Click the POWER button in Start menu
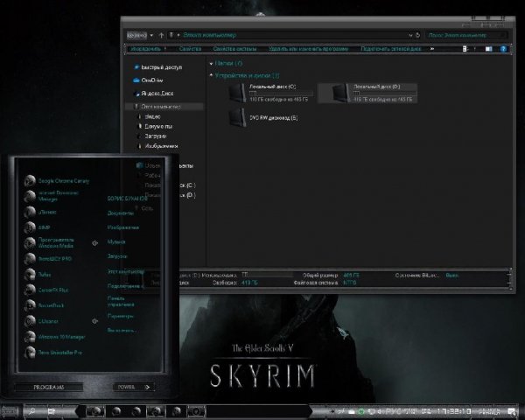Screen dimensions: 525x420 tap(127, 387)
